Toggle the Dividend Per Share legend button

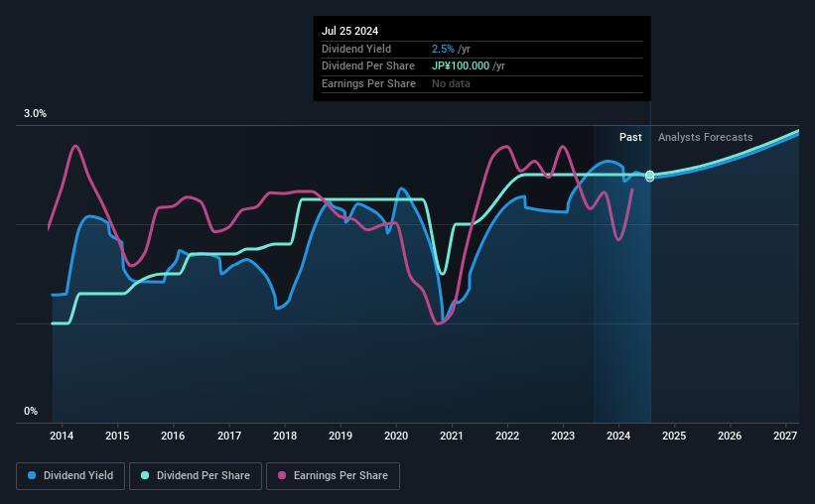pos(196,476)
